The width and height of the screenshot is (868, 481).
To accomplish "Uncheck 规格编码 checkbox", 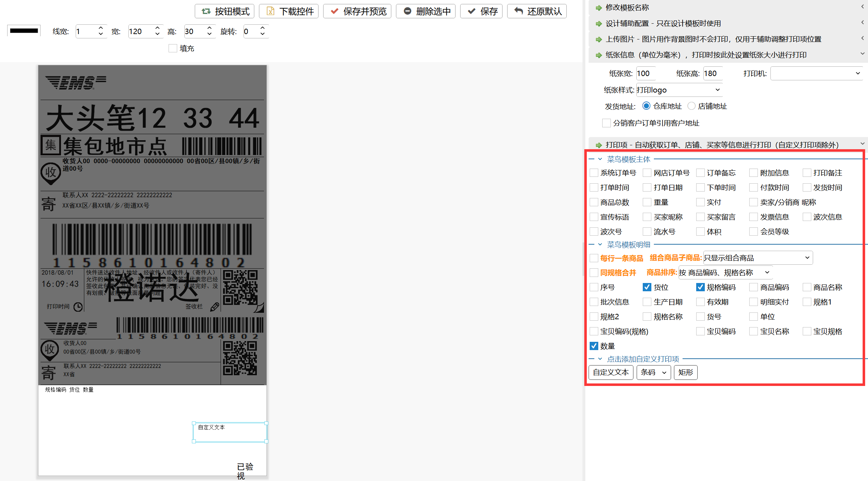I will [x=700, y=287].
